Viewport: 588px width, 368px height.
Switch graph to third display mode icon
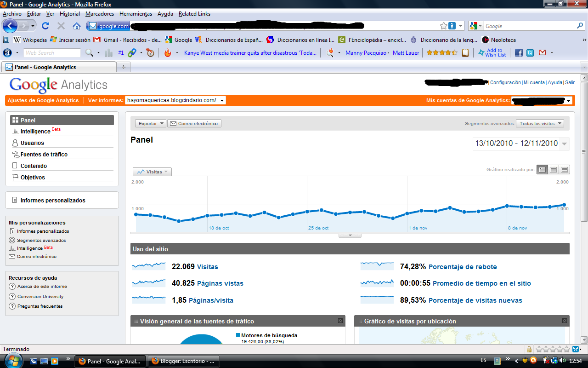click(x=564, y=170)
